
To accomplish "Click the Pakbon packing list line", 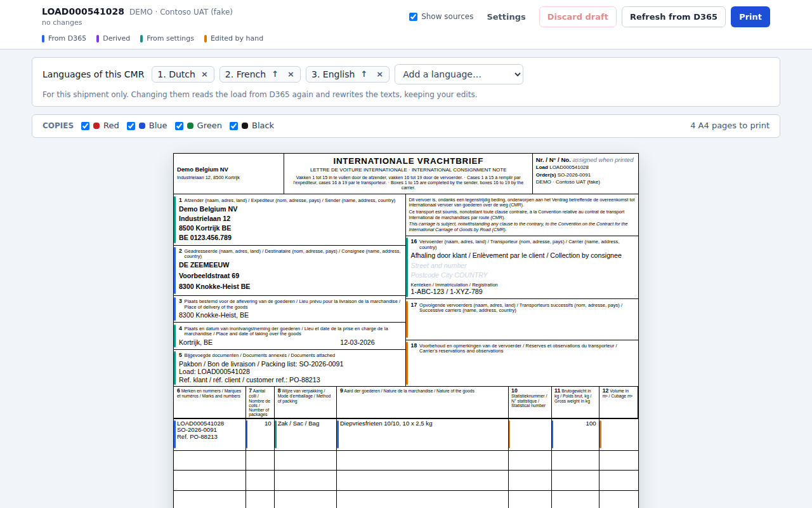I will [261, 364].
